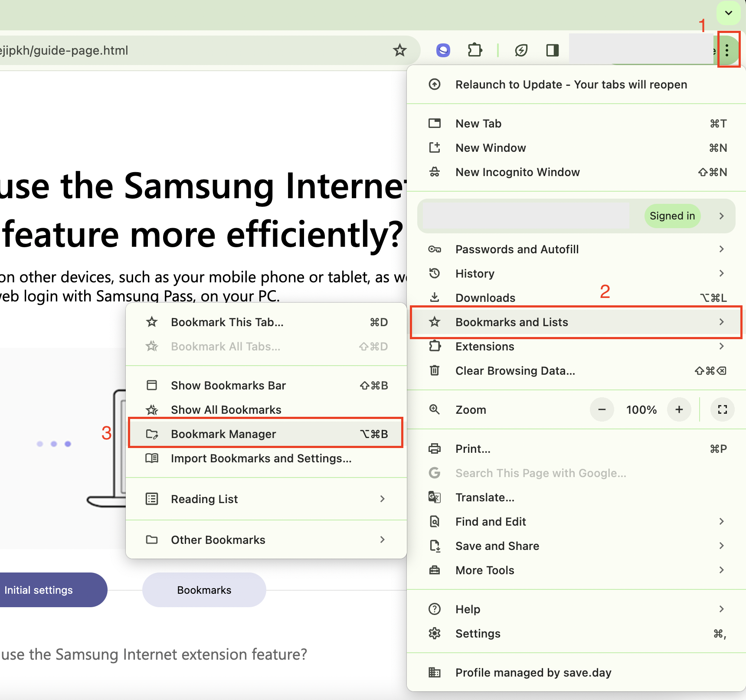Decrease zoom with the minus button
Screen dimensions: 746x700
602,409
